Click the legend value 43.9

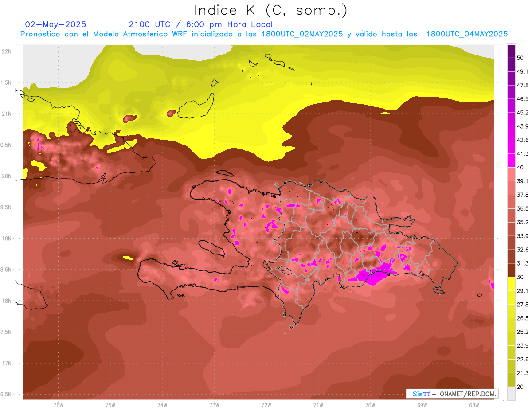[523, 126]
